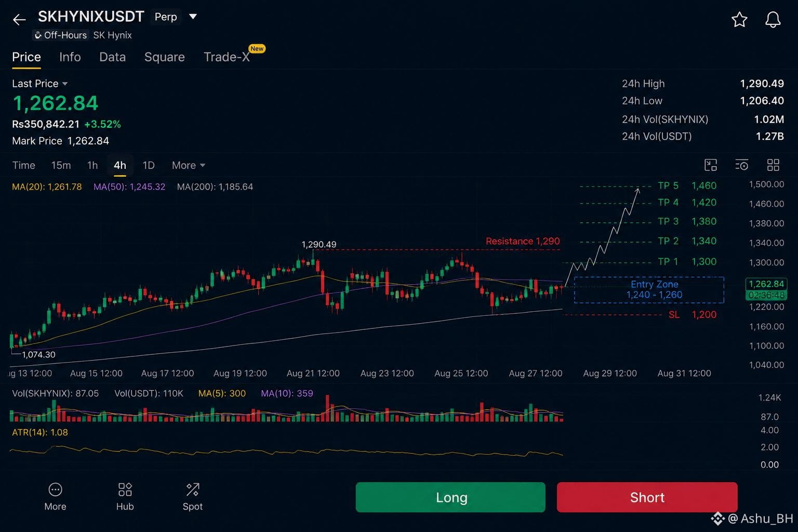The height and width of the screenshot is (532, 798).
Task: Click the MA(20): 1,261.78 indicator label
Action: (x=47, y=187)
